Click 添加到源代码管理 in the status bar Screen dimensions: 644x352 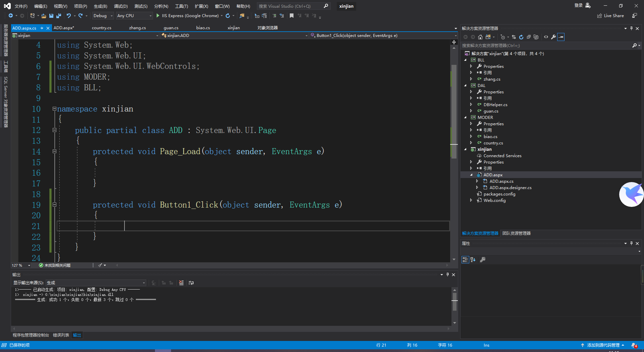(x=603, y=345)
